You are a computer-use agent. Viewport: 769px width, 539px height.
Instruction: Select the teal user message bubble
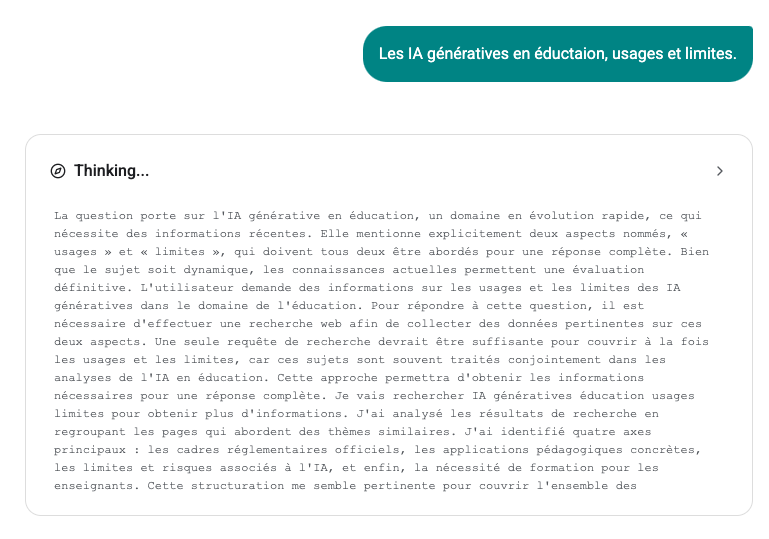point(557,54)
